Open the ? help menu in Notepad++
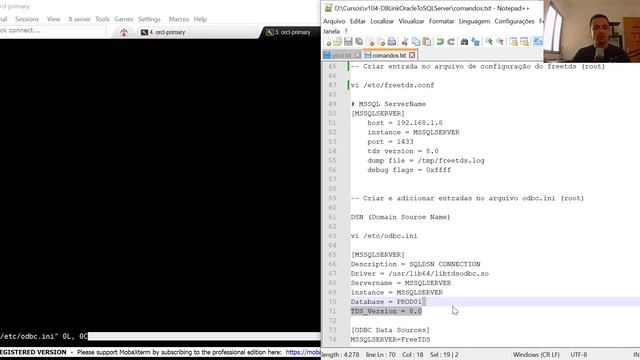Screen dimensions: 640x360 tap(346, 31)
